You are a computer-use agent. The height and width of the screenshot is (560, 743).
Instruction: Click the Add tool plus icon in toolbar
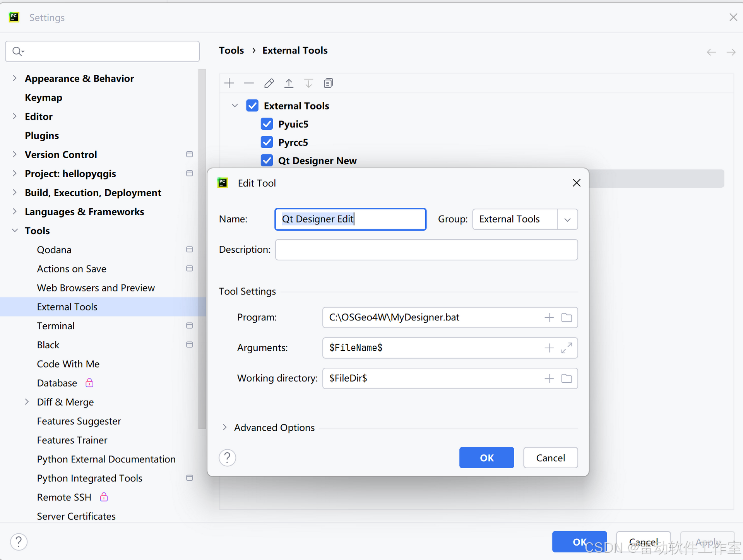229,83
